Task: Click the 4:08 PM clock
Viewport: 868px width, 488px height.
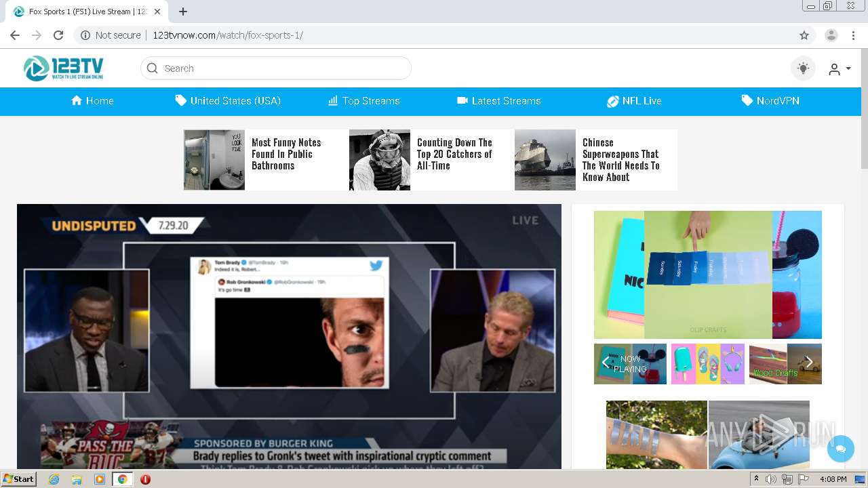Action: pyautogui.click(x=833, y=479)
